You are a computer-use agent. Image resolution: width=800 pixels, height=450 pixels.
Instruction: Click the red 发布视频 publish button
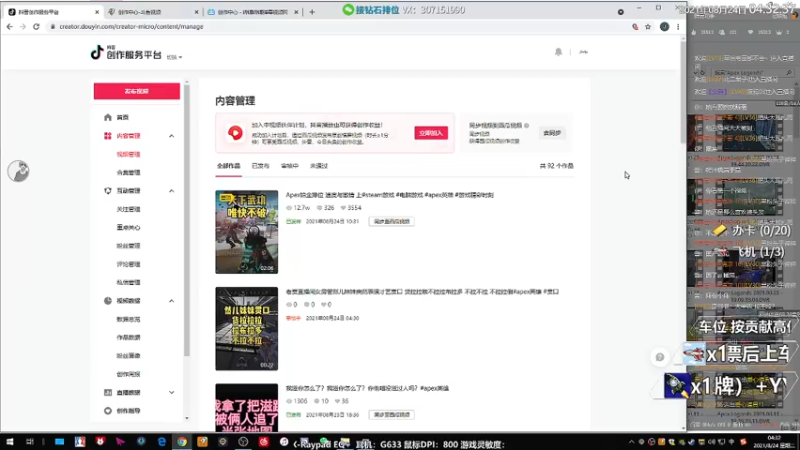[137, 91]
